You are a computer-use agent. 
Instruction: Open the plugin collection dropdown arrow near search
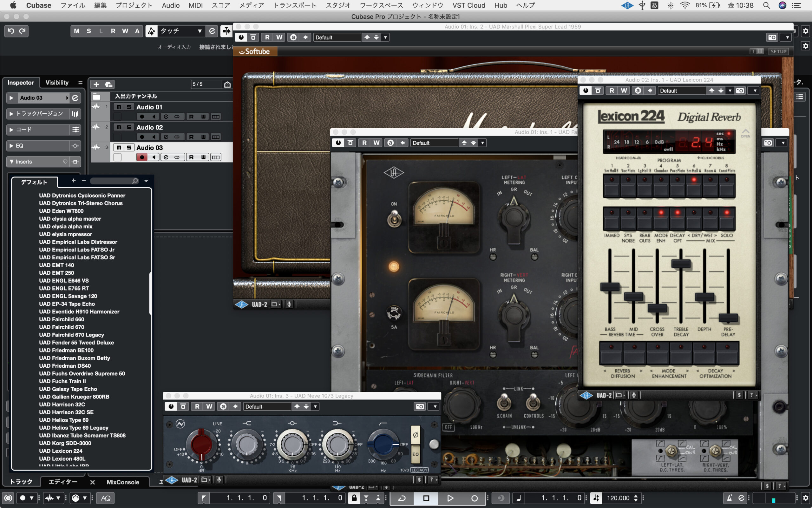pyautogui.click(x=146, y=181)
